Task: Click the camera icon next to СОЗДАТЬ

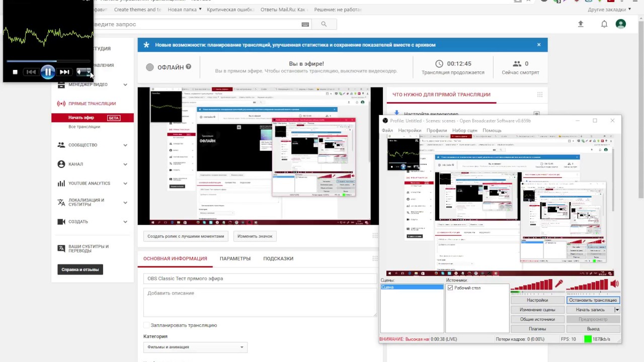Action: [61, 222]
